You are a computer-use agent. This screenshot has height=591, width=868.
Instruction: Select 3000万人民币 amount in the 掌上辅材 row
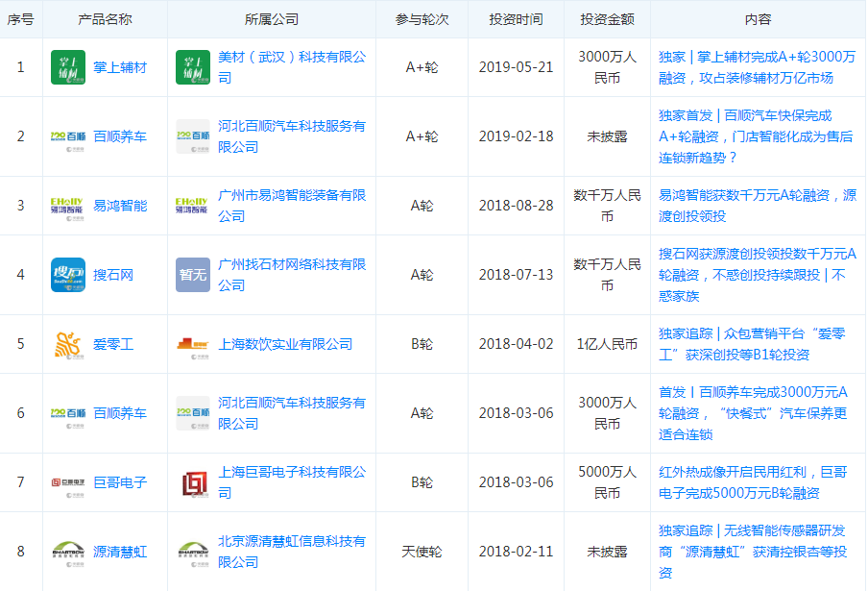[607, 67]
